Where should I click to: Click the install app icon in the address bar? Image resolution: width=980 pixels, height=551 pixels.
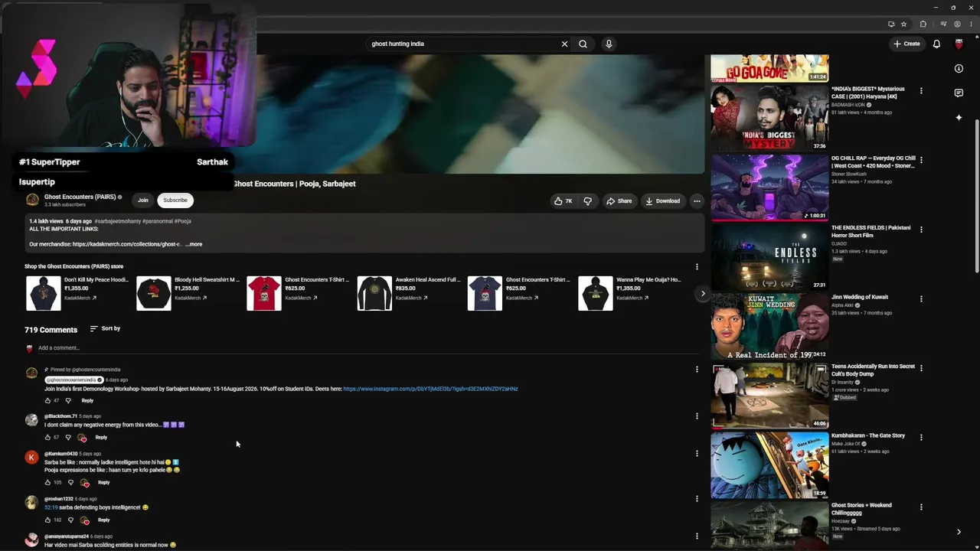click(x=891, y=24)
